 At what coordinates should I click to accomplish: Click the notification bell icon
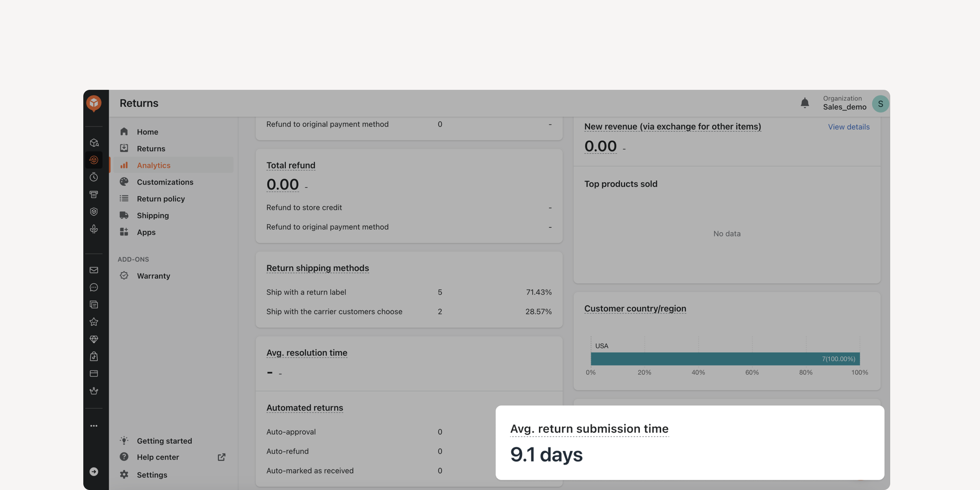coord(805,103)
